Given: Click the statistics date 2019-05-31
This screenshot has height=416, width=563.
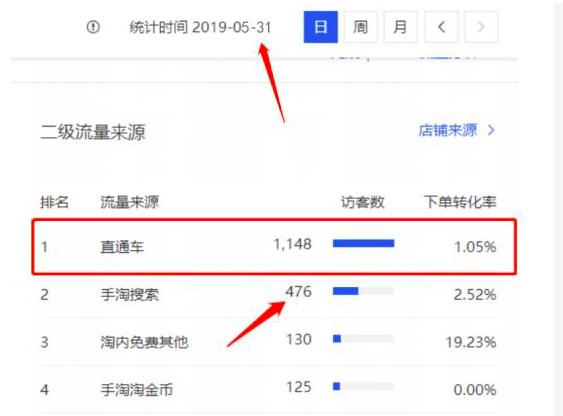Looking at the screenshot, I should 232,27.
